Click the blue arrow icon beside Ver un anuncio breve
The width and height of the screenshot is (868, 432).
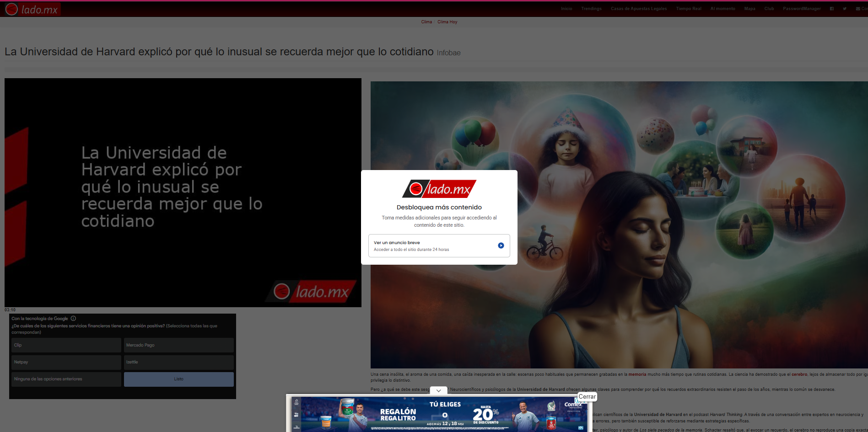coord(501,245)
